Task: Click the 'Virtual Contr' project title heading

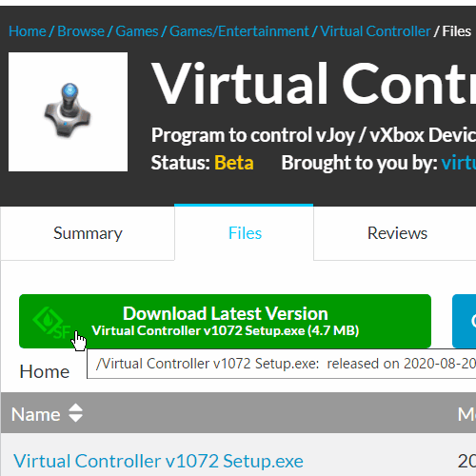Action: point(313,83)
